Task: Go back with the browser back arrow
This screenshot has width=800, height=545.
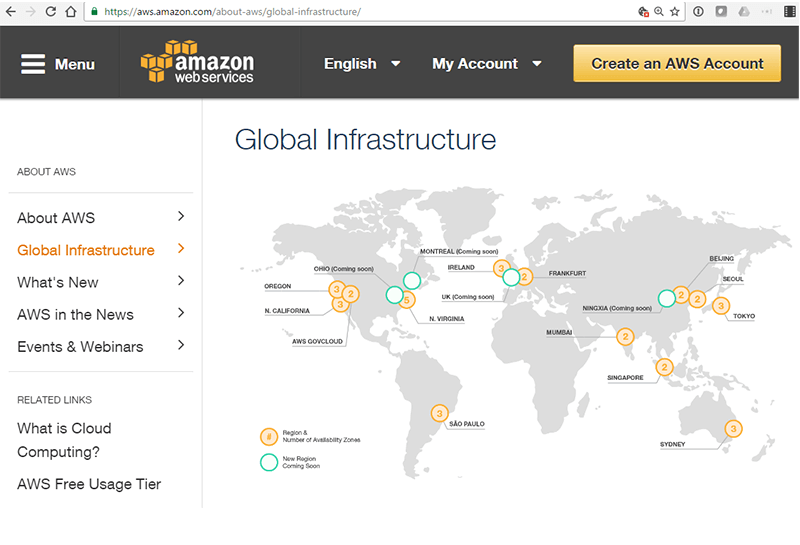Action: (11, 11)
